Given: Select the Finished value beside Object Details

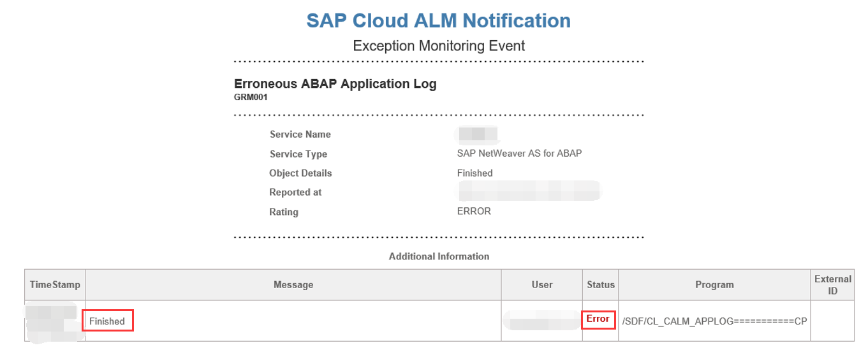Looking at the screenshot, I should pyautogui.click(x=475, y=173).
